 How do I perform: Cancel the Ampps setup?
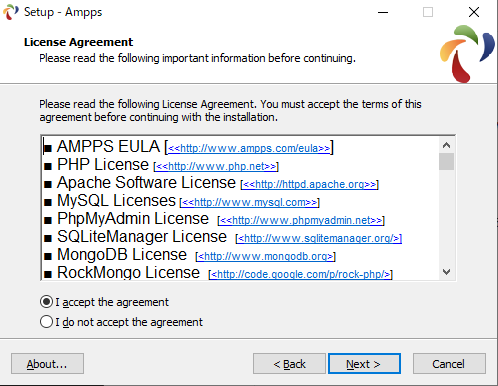tap(449, 364)
